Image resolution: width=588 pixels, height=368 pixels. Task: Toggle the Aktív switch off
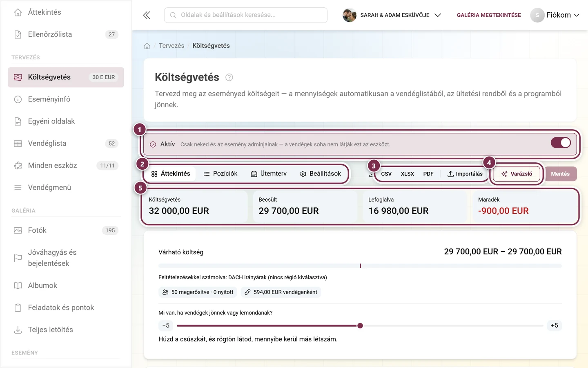point(561,143)
